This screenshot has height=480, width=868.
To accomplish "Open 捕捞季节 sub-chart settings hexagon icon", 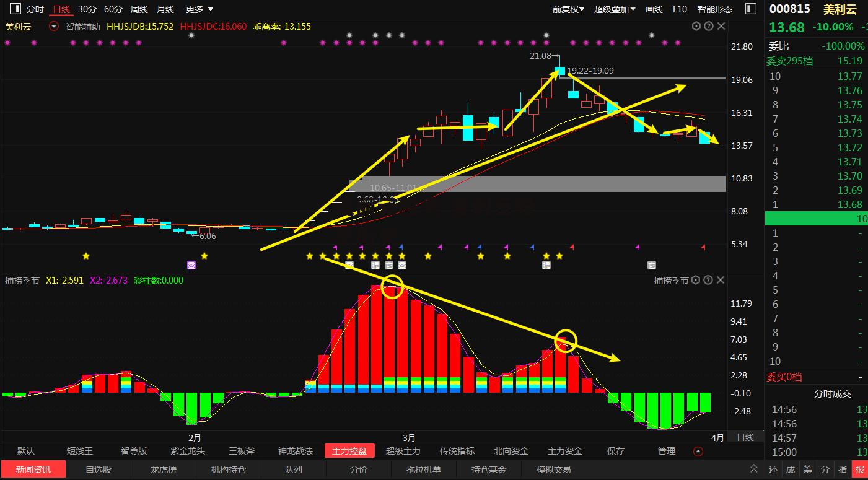I will point(696,281).
